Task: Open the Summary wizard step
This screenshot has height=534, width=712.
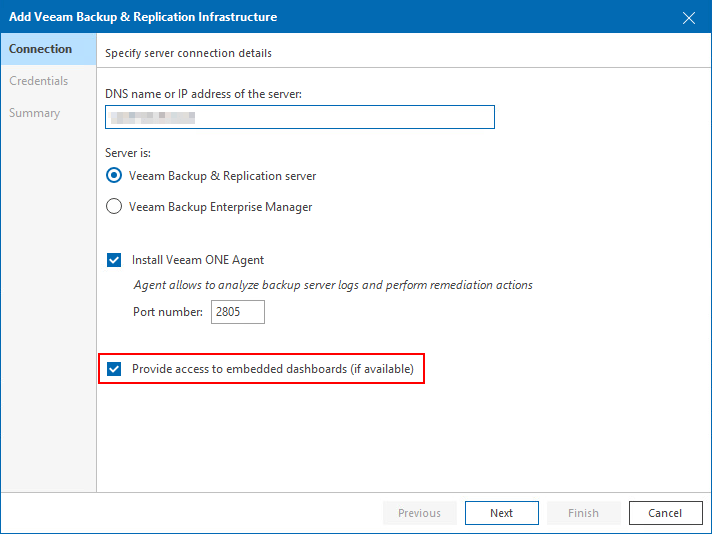Action: (x=35, y=113)
